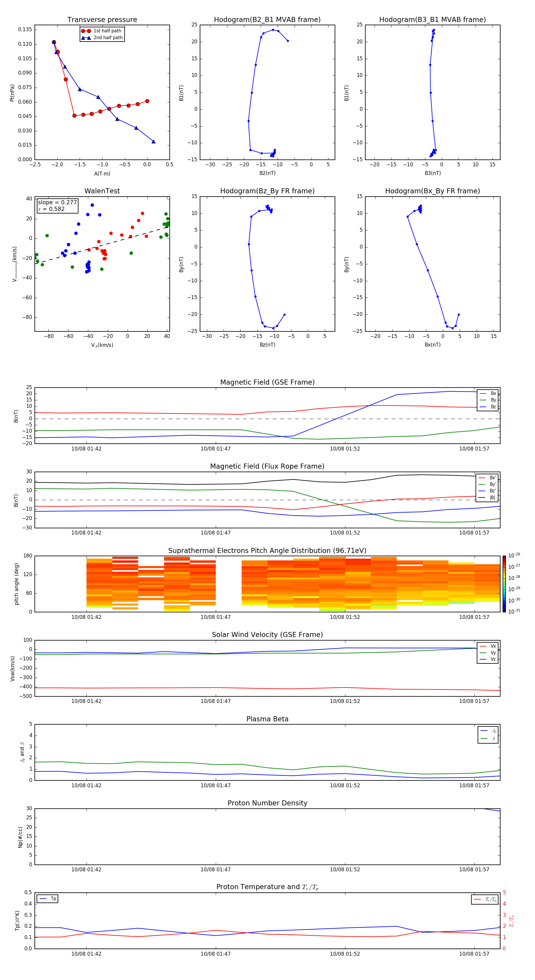Screen dimensions: 535x980
Task: Click the pitch angle color scale bar
Action: pyautogui.click(x=504, y=584)
